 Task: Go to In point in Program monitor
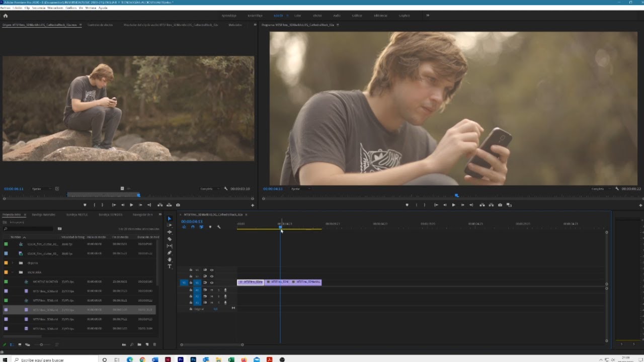coord(436,205)
